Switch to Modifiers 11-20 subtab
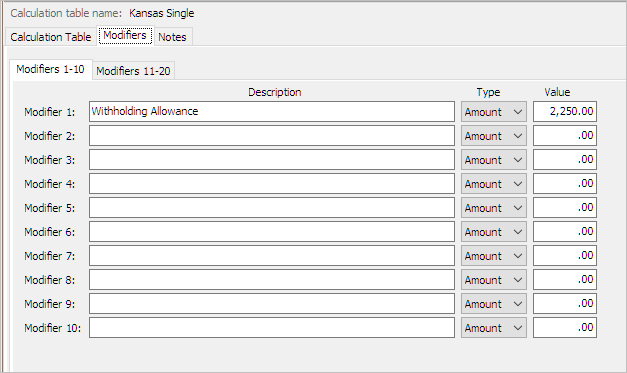This screenshot has height=373, width=627. coord(133,71)
